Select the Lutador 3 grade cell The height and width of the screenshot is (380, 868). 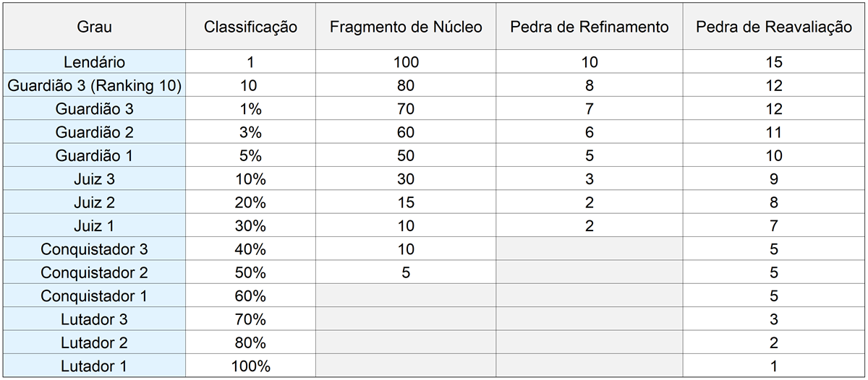(94, 319)
